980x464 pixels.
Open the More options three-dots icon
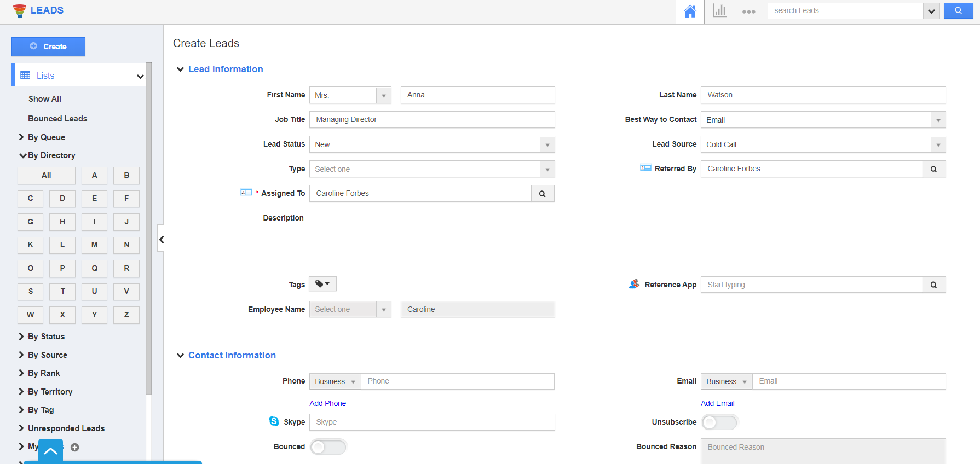pos(749,11)
